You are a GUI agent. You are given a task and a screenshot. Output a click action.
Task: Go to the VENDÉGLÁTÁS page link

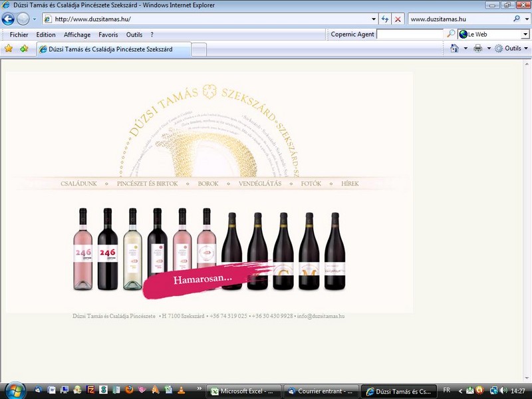coord(260,184)
